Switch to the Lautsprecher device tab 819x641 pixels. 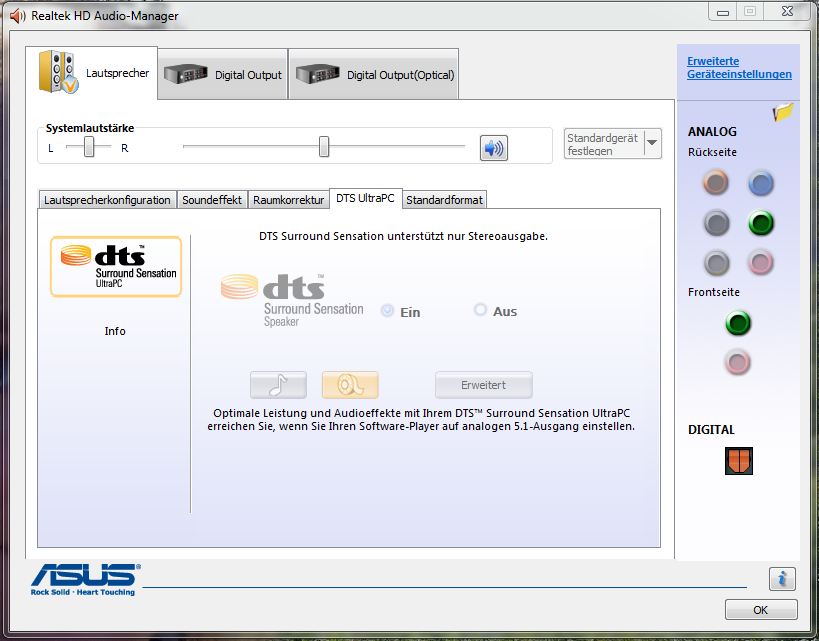(x=92, y=73)
